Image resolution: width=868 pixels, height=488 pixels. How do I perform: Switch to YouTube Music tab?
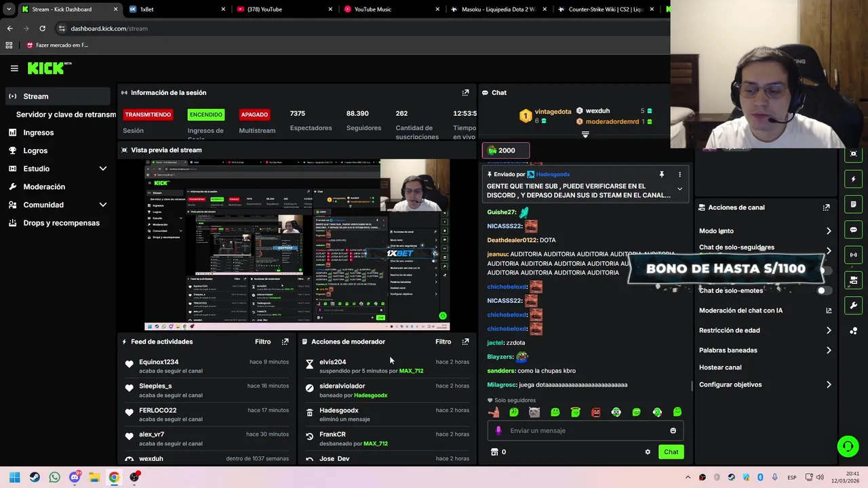pos(391,9)
